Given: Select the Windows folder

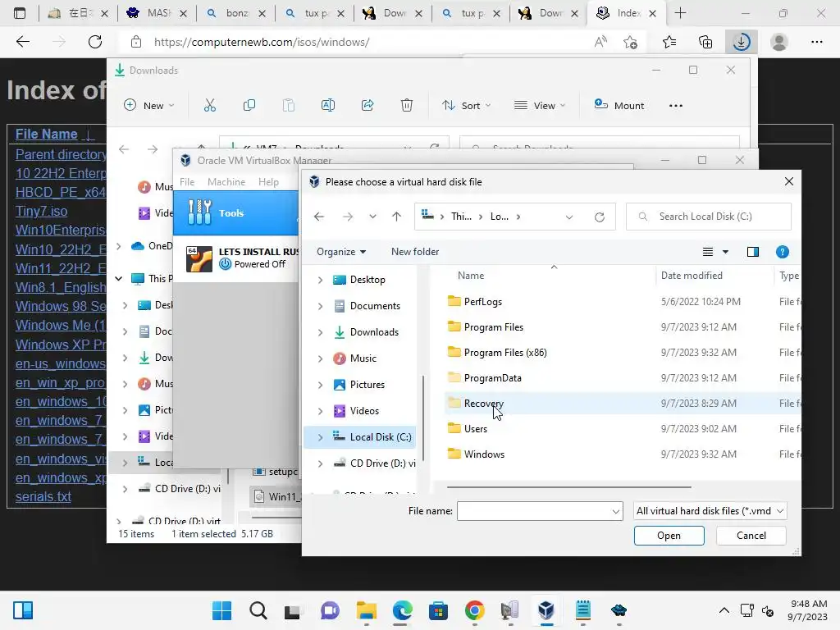Looking at the screenshot, I should (x=484, y=454).
